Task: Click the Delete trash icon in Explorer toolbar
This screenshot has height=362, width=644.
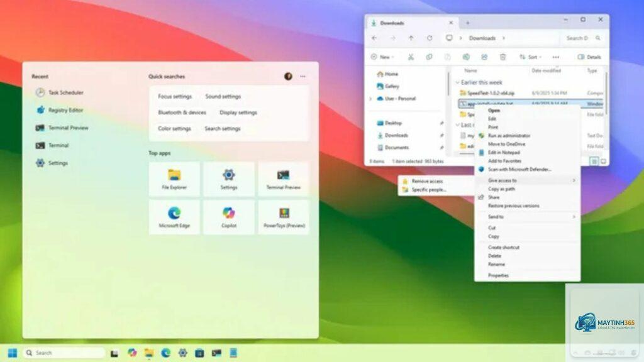Action: (502, 57)
